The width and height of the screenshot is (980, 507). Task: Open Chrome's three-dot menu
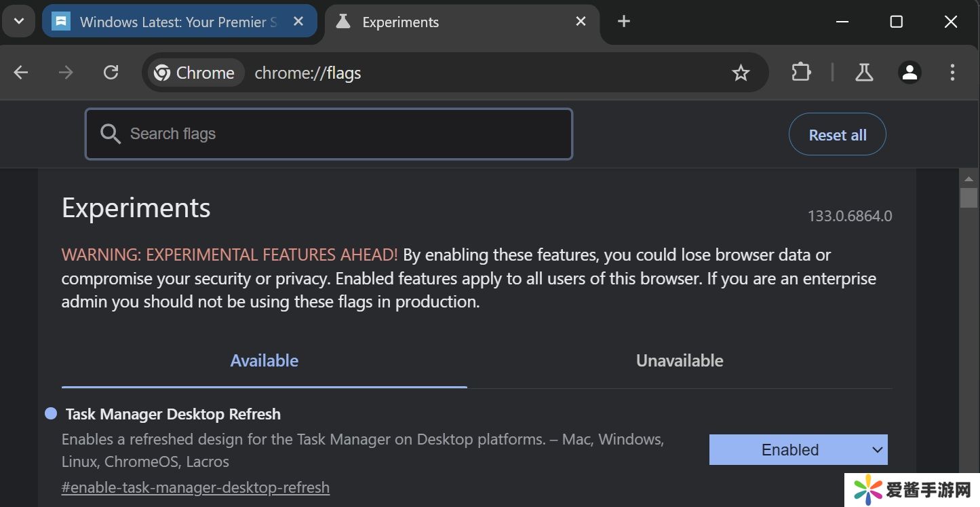952,73
